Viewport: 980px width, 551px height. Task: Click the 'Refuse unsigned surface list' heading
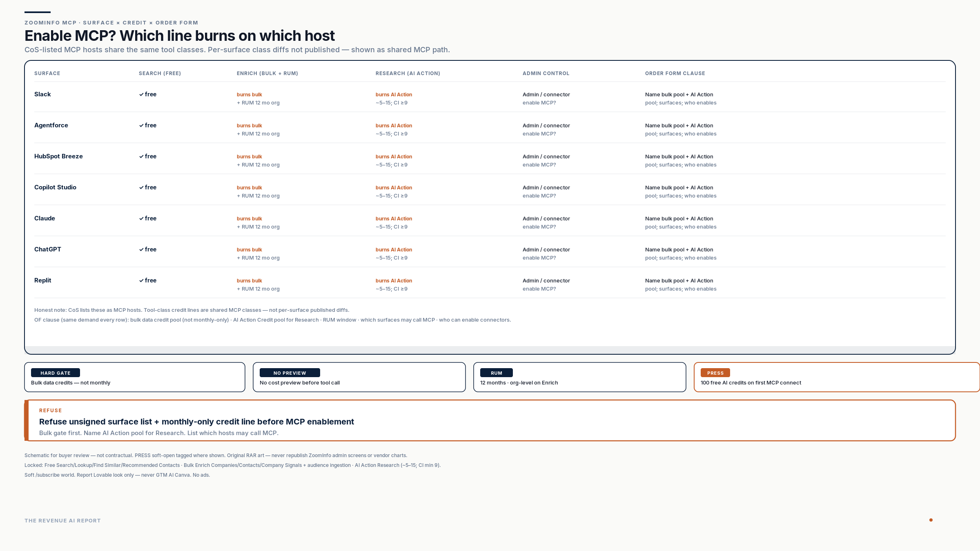(196, 422)
